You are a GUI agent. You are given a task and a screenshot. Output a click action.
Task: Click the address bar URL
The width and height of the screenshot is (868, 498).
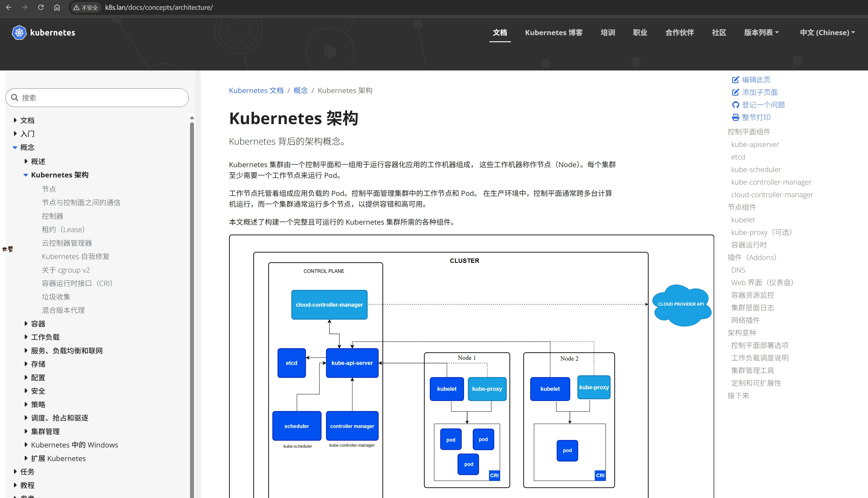pyautogui.click(x=159, y=7)
